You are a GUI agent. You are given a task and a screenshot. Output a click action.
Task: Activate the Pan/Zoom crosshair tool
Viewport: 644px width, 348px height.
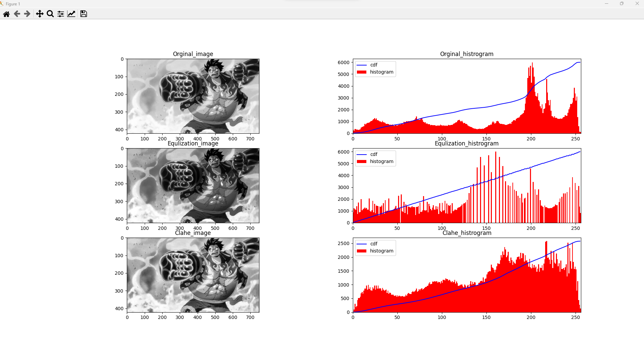click(x=39, y=14)
